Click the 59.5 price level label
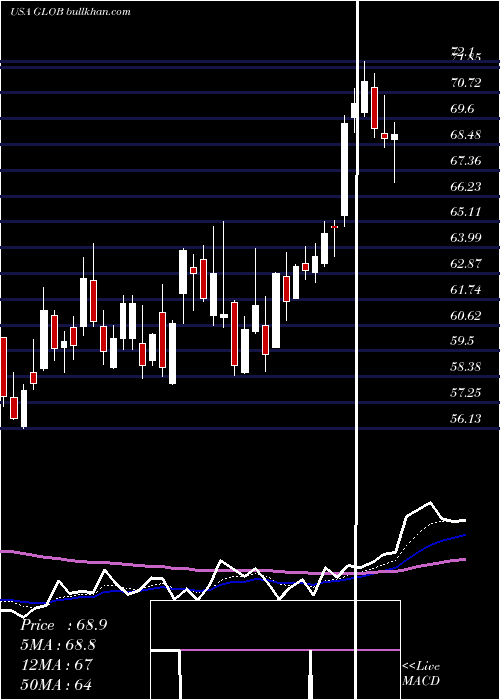The image size is (500, 700). pyautogui.click(x=462, y=341)
